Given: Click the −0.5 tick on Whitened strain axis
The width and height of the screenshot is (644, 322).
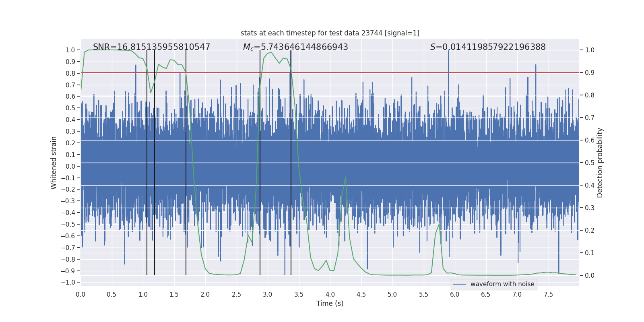Looking at the screenshot, I should coord(68,224).
